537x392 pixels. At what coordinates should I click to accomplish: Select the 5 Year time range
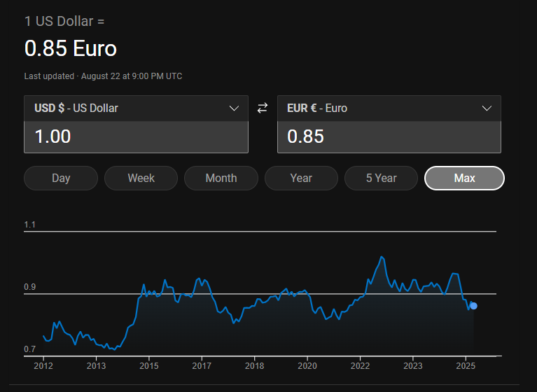pyautogui.click(x=381, y=178)
